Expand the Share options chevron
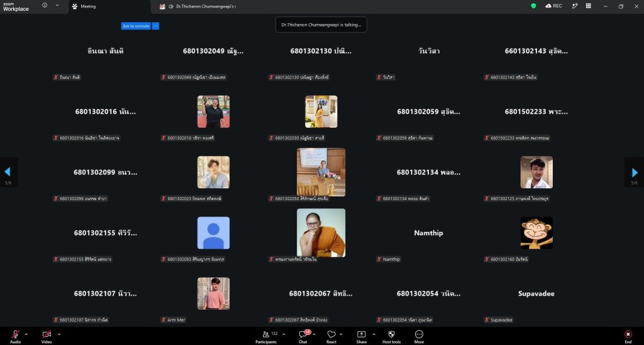The height and width of the screenshot is (345, 644). point(374,334)
